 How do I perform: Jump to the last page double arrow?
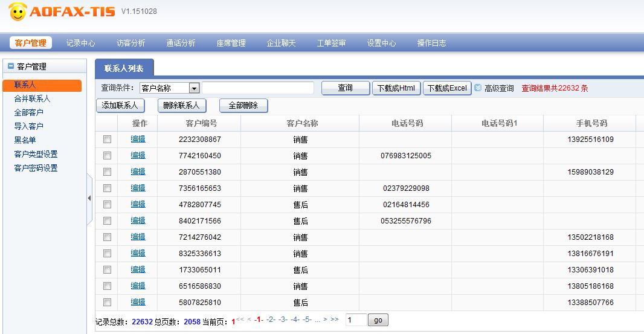334,320
